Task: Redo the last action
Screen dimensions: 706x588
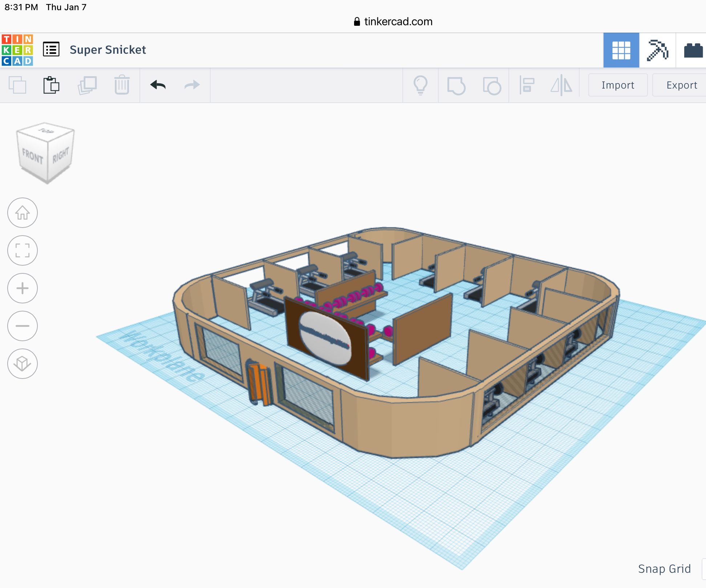Action: [192, 85]
